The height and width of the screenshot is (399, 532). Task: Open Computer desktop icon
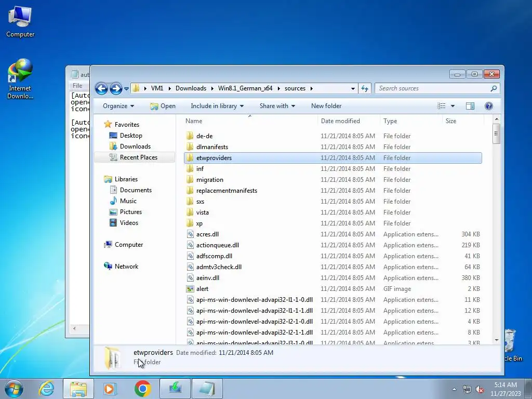[x=20, y=21]
